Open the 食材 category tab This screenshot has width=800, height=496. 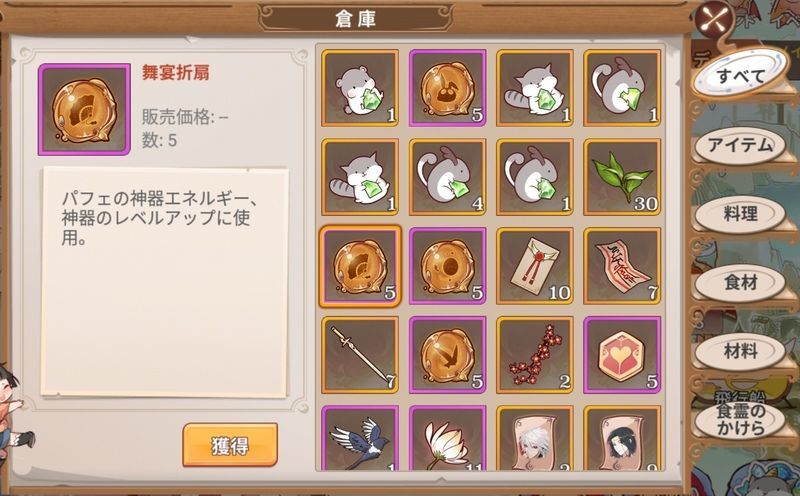click(x=740, y=282)
